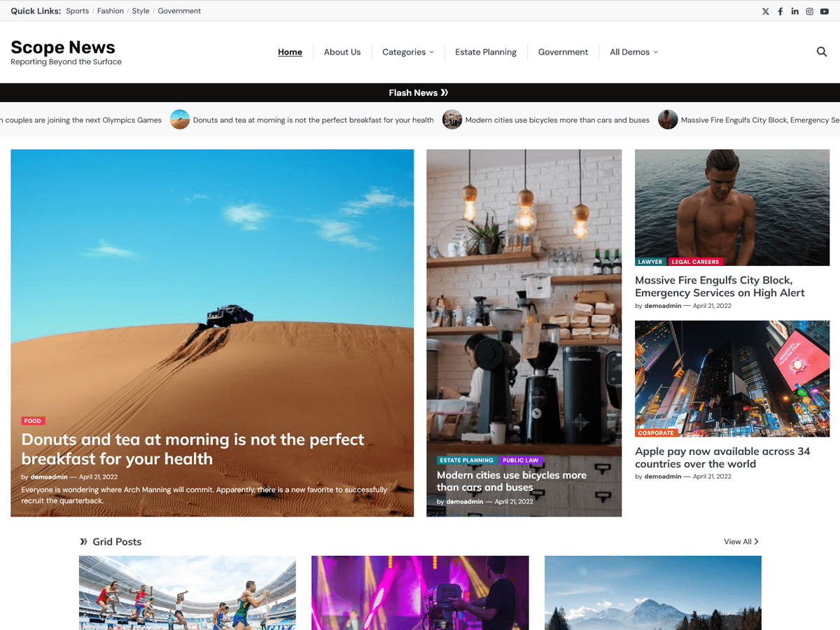The width and height of the screenshot is (840, 630).
Task: Open the PUBLIC LAW category tag
Action: 521,460
